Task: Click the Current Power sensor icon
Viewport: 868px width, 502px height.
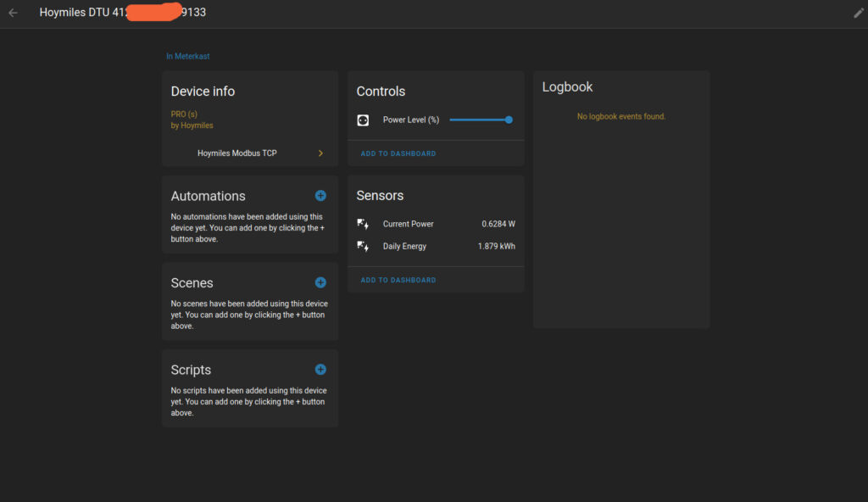Action: 363,224
